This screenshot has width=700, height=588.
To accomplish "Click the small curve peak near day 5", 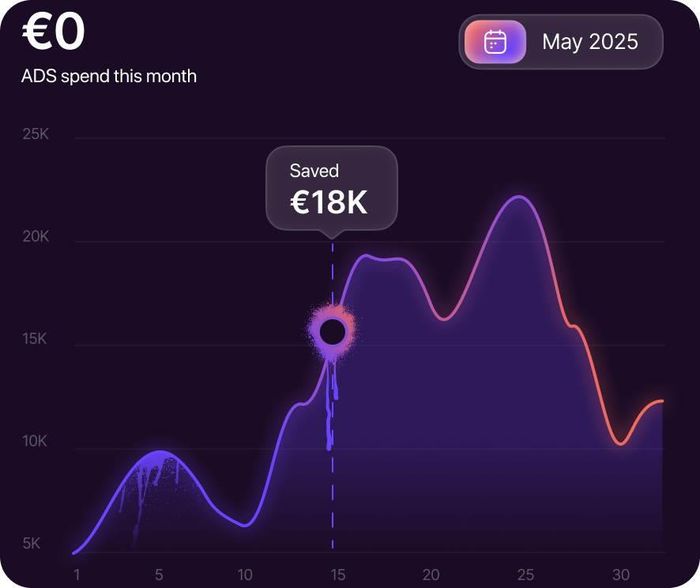I will tap(160, 452).
